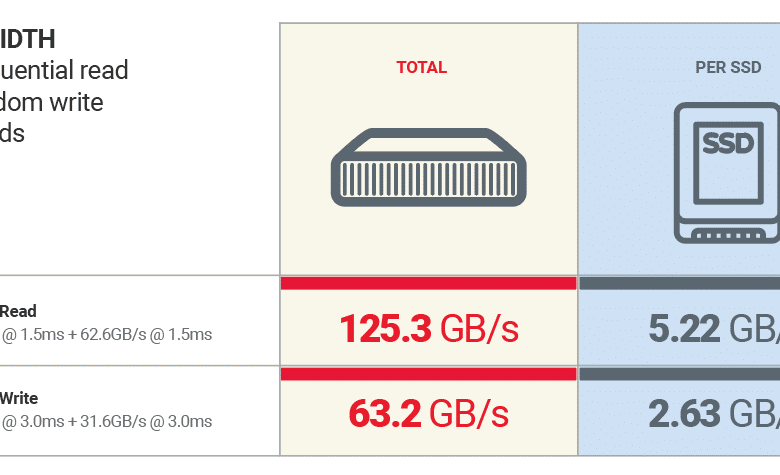Click the 'uential read' description line
This screenshot has width=780, height=475.
tap(64, 70)
